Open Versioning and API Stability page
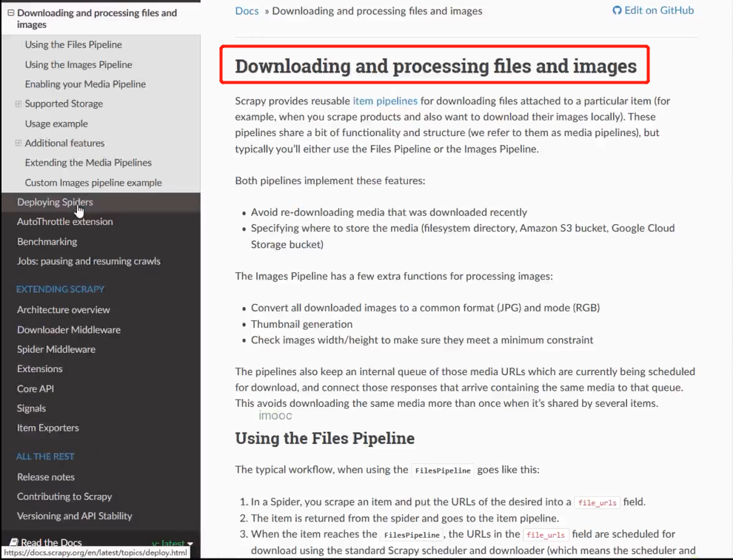The image size is (733, 560). 74,516
